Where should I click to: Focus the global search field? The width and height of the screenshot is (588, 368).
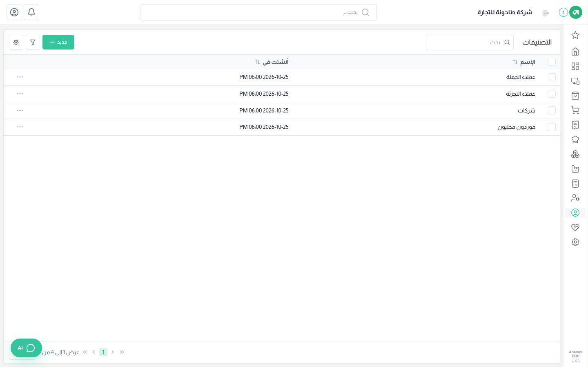(258, 12)
